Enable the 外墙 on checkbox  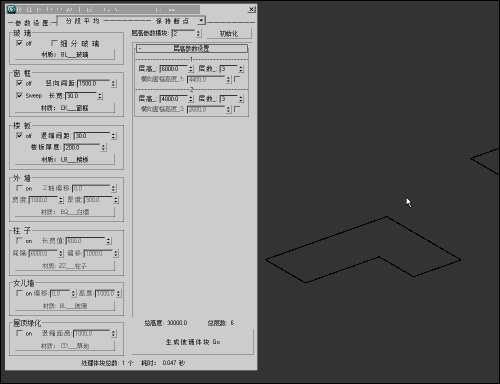click(x=19, y=188)
